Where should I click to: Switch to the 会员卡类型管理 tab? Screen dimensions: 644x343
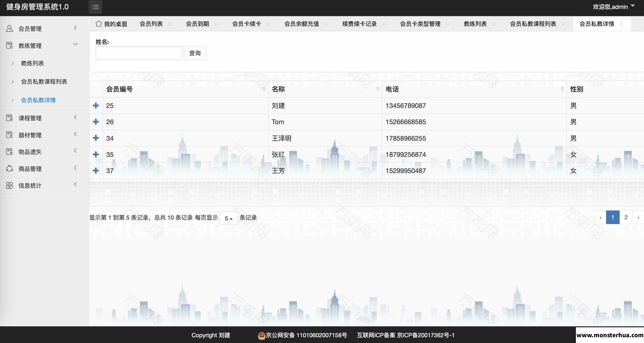[420, 24]
